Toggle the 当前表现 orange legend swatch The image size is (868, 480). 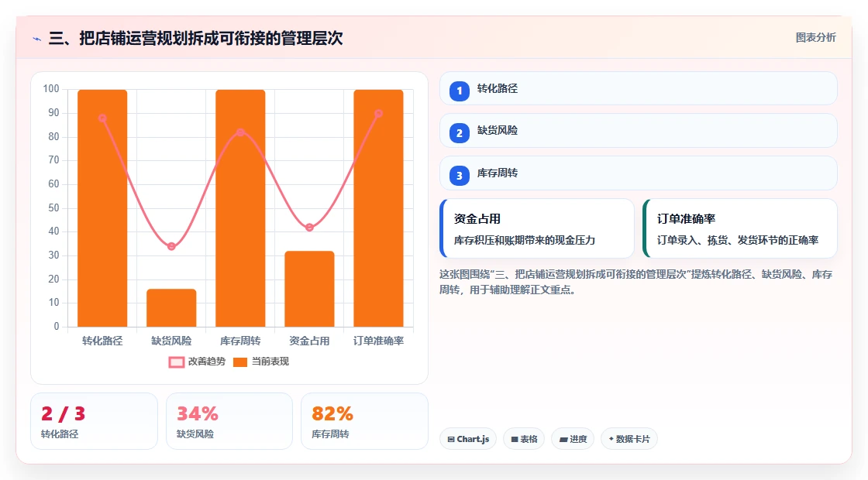pyautogui.click(x=239, y=362)
